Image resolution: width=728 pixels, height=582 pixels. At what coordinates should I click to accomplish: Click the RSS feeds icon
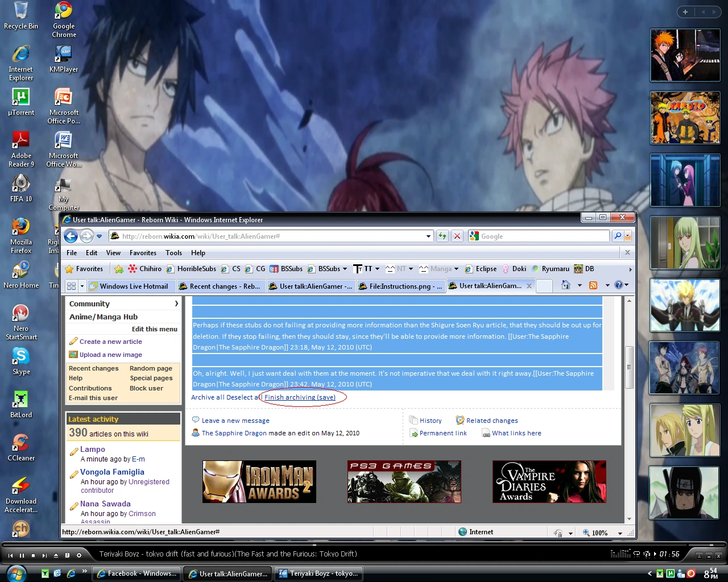593,285
